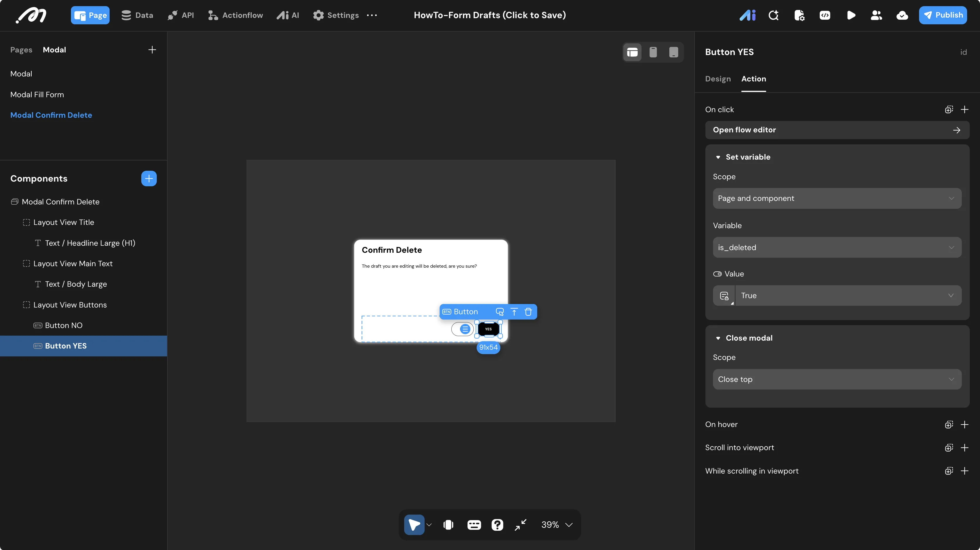The height and width of the screenshot is (550, 980).
Task: Select the cursor pointer tool
Action: 414,525
